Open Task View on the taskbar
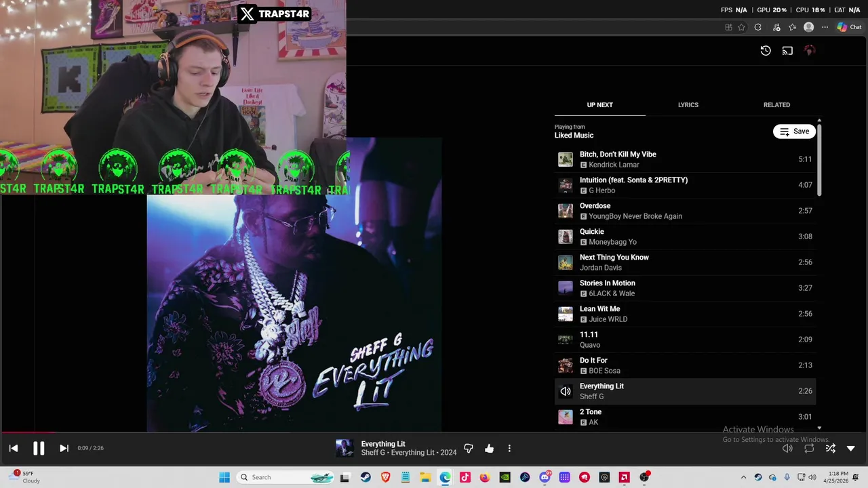868x488 pixels. [x=344, y=477]
